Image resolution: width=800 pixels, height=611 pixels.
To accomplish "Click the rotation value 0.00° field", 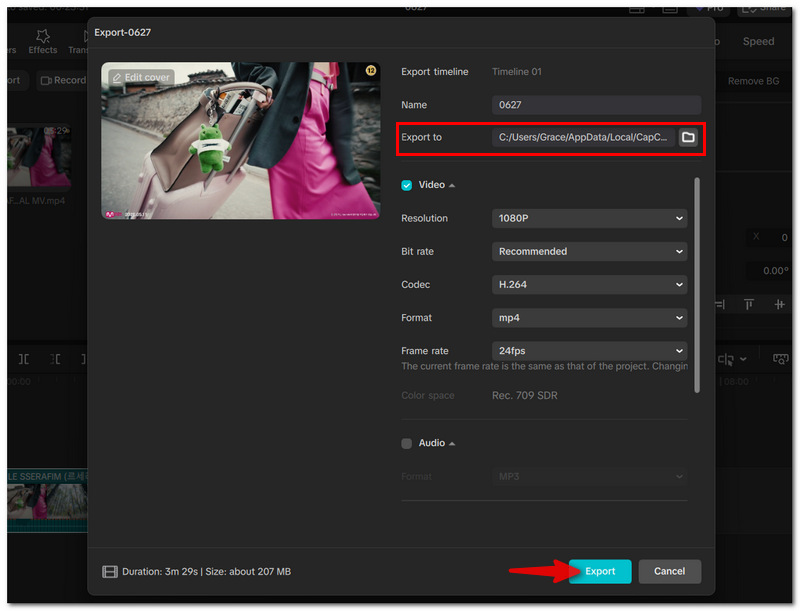I will [770, 271].
